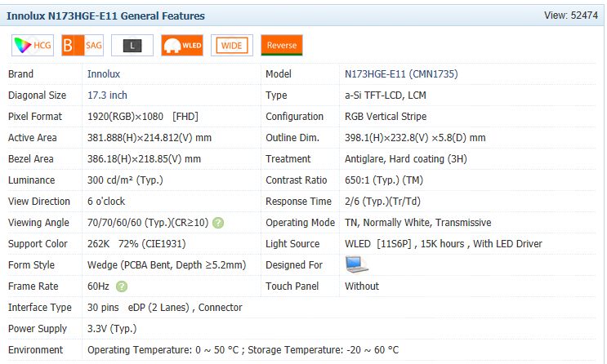Click the Active Area row label
The width and height of the screenshot is (607, 364).
click(x=33, y=138)
